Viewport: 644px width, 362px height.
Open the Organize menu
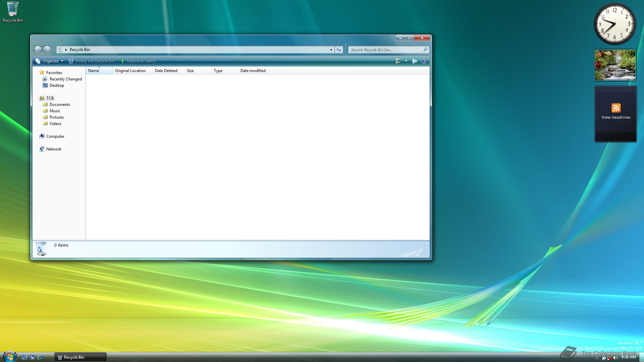pyautogui.click(x=50, y=61)
